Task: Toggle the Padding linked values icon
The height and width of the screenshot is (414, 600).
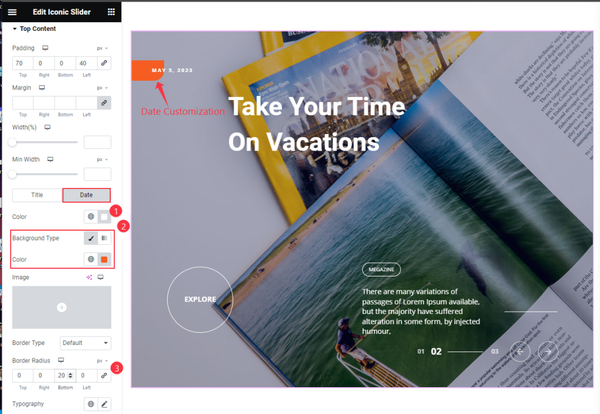Action: coord(104,63)
